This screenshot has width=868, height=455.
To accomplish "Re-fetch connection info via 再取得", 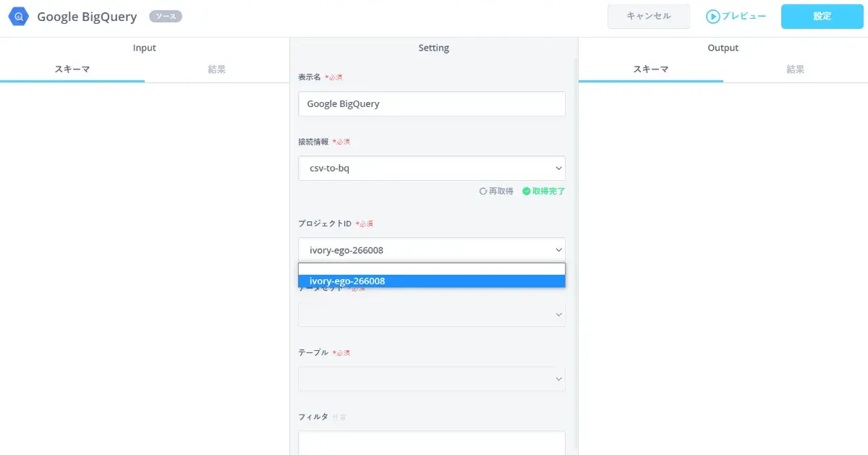I will pos(496,192).
